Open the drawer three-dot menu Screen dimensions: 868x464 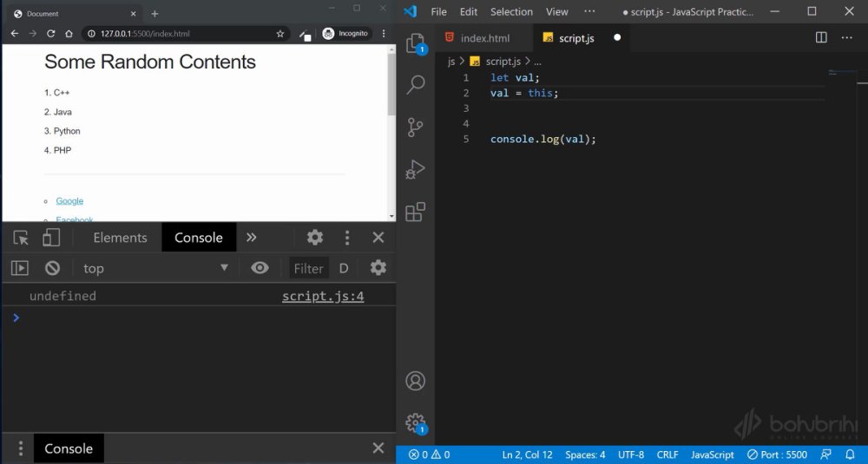coord(21,448)
